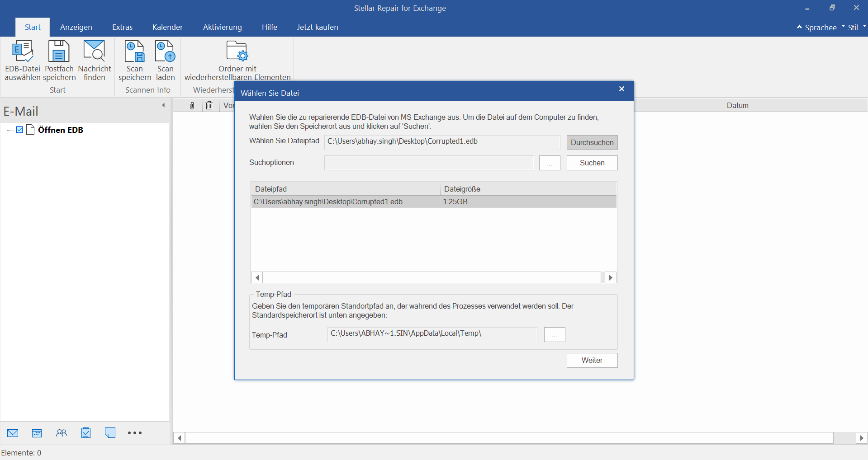Click the 1.25GB file size cell
Viewport: 868px width, 460px height.
click(x=455, y=202)
